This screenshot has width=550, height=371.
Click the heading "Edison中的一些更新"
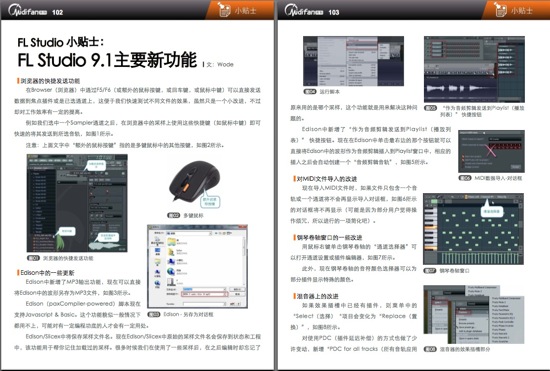[47, 273]
